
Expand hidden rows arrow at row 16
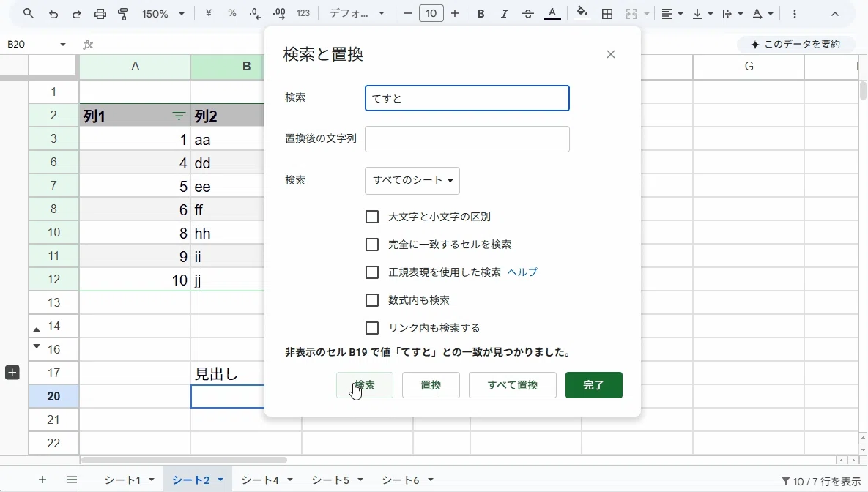pos(37,346)
